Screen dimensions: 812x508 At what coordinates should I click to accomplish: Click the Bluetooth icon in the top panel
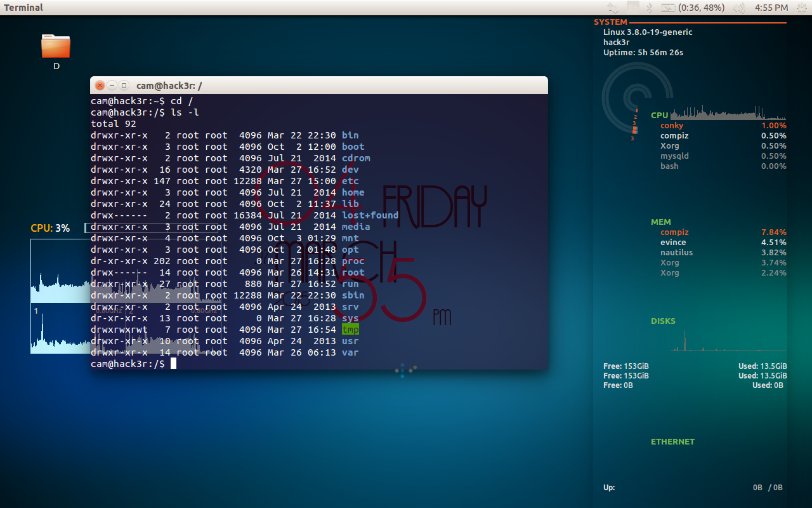(x=648, y=8)
